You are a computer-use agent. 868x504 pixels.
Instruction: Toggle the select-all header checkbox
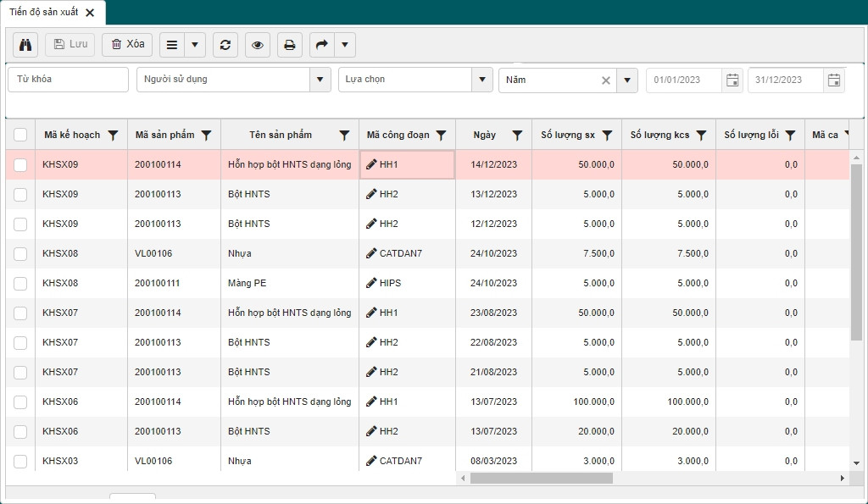[x=20, y=135]
